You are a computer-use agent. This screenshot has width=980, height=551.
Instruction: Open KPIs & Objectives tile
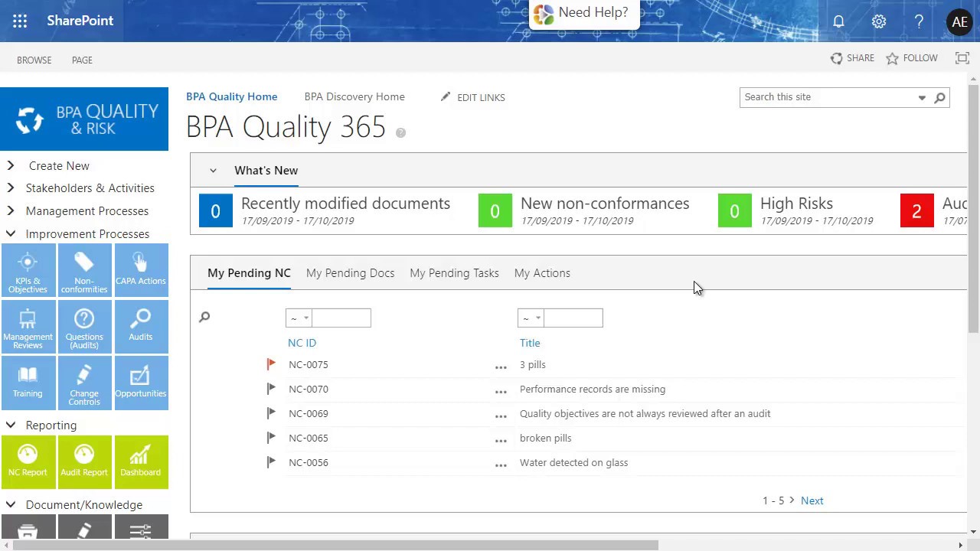coord(28,272)
